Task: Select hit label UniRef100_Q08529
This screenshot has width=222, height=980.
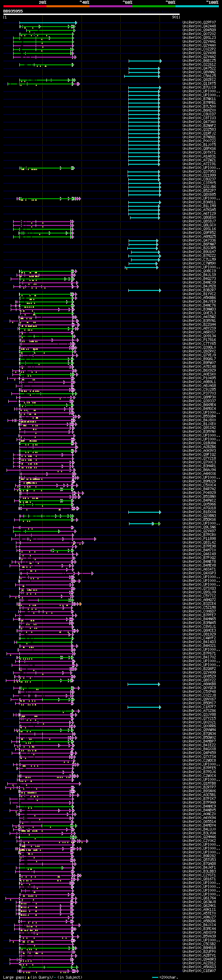Action: point(199,677)
